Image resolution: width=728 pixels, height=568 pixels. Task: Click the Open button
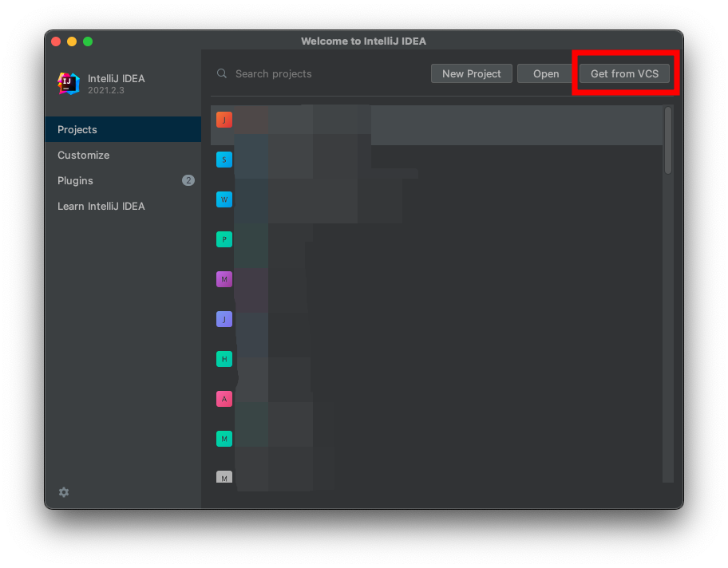545,73
